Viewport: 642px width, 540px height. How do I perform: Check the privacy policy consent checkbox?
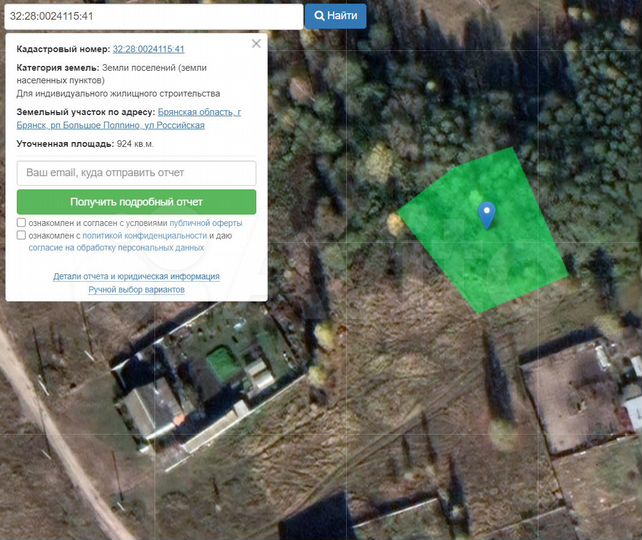[22, 235]
